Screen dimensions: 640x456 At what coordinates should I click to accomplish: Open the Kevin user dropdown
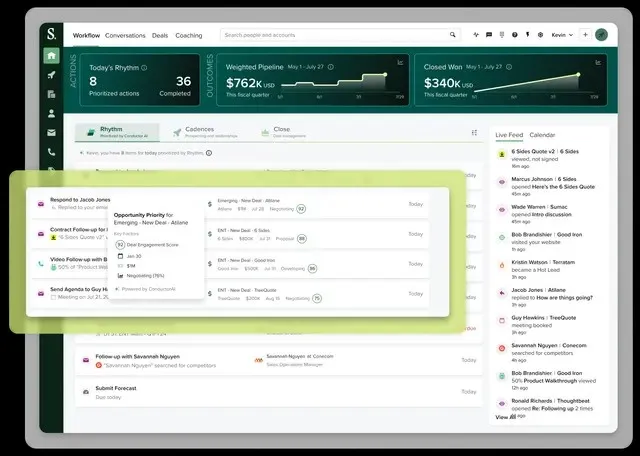[x=562, y=35]
